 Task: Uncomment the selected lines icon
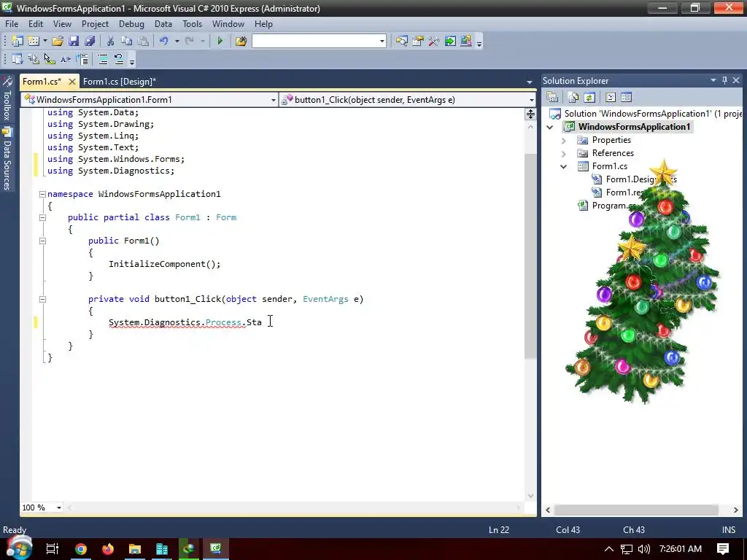coord(119,59)
